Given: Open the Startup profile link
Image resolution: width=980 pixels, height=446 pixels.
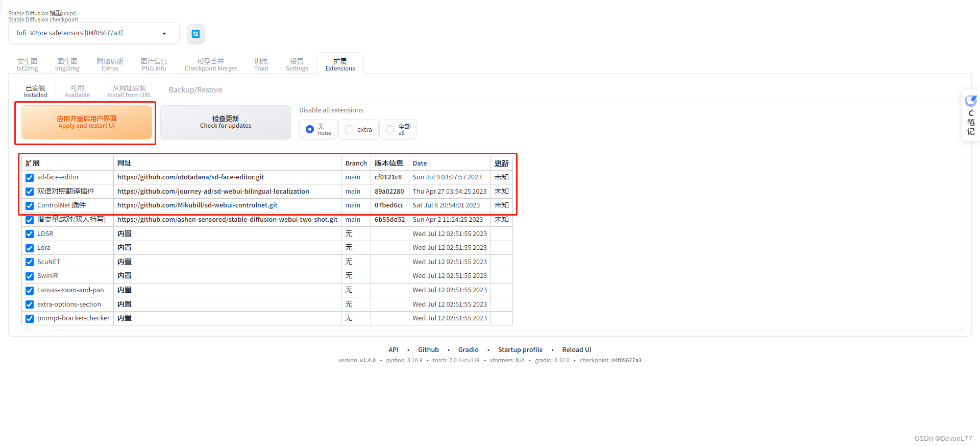Looking at the screenshot, I should click(520, 350).
